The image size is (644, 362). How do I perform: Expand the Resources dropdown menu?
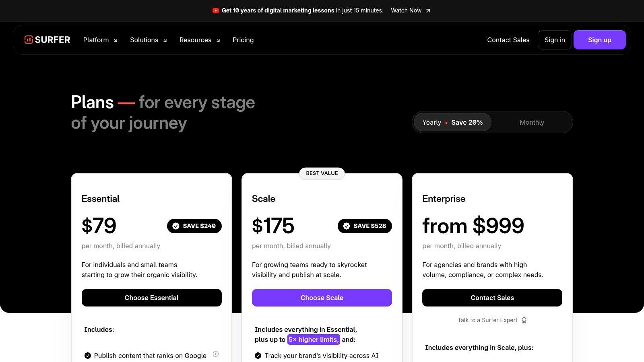tap(200, 40)
